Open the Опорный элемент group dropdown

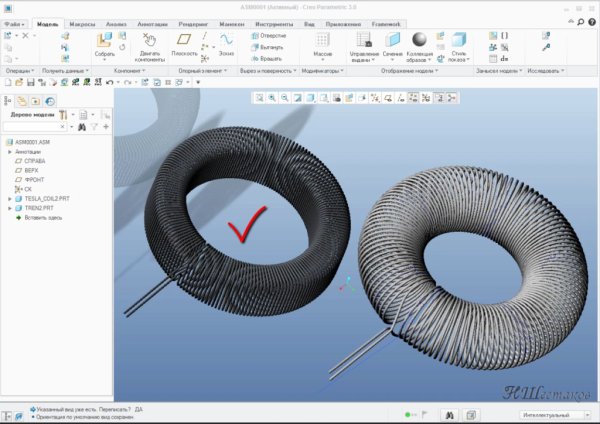(203, 71)
